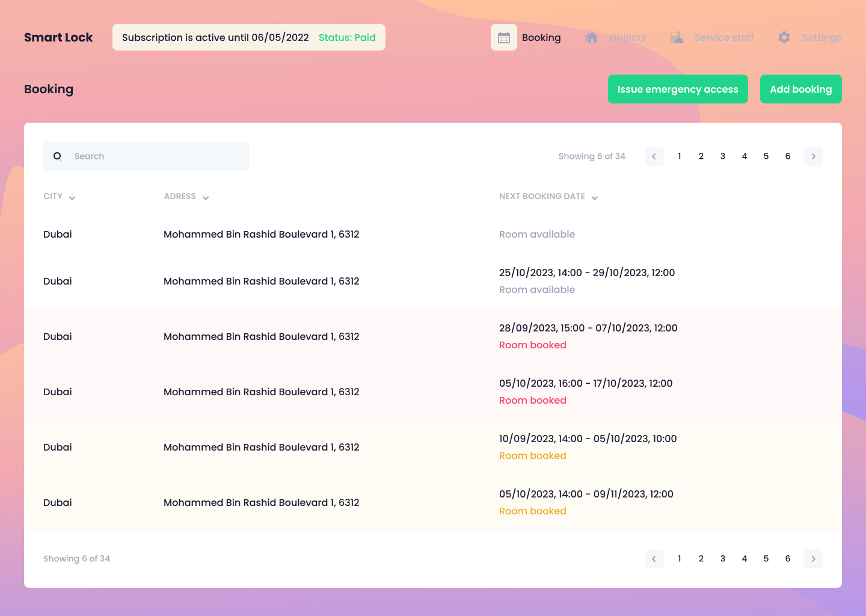The width and height of the screenshot is (866, 616).
Task: Click the address in the 05/10/2023, 16:00 row
Action: [262, 392]
